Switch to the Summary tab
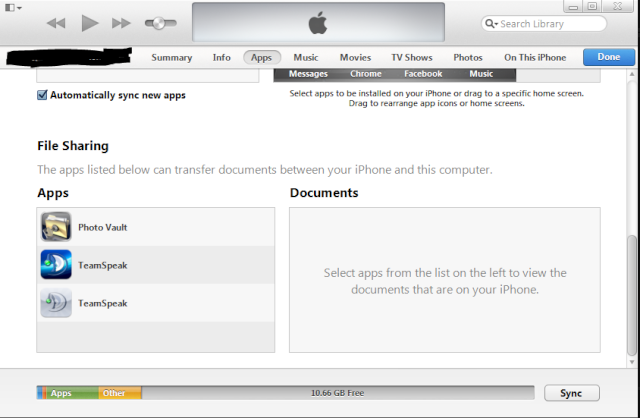Screen dimensions: 640x418 [x=171, y=58]
